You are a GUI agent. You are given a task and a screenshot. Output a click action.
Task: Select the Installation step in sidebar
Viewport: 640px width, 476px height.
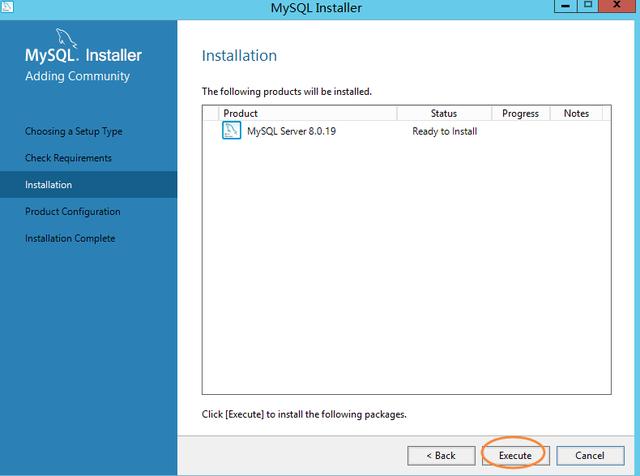click(x=89, y=185)
